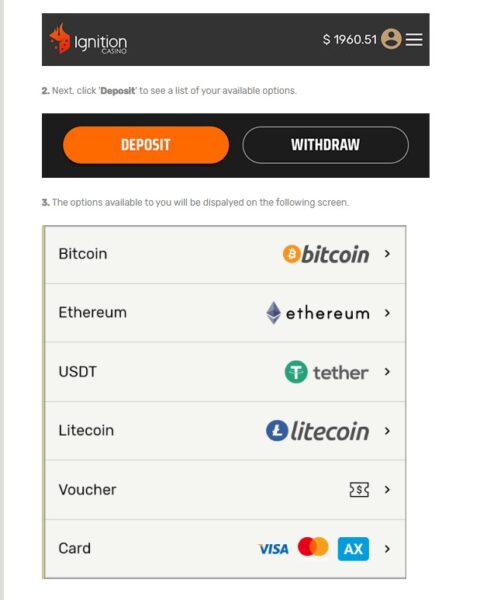Click the Visa card logo
This screenshot has height=600, width=487.
point(274,549)
